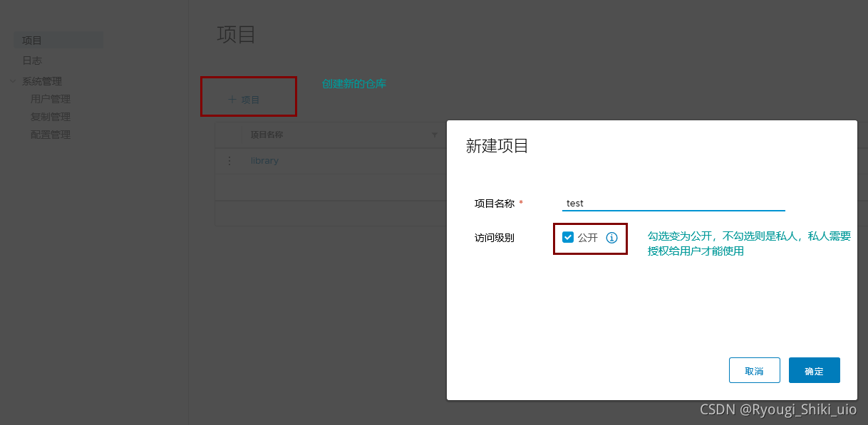Click the 创建新的仓库 link
This screenshot has height=425, width=868.
point(354,83)
